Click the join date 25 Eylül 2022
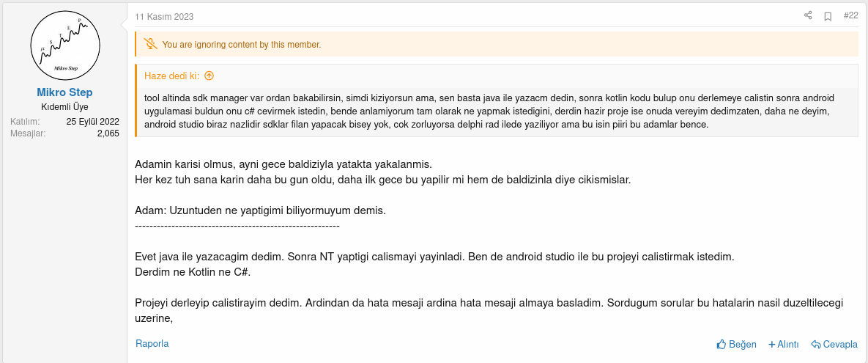This screenshot has height=363, width=868. 92,122
